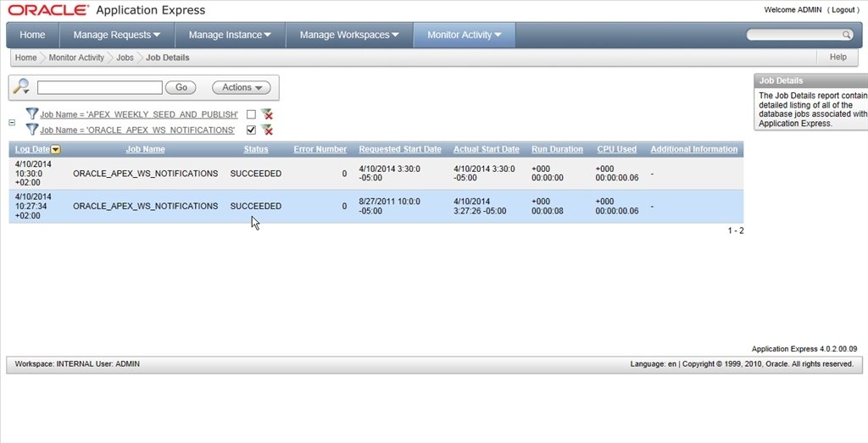Sort by Additional Information column header
Screen dimensions: 868x443
click(694, 149)
